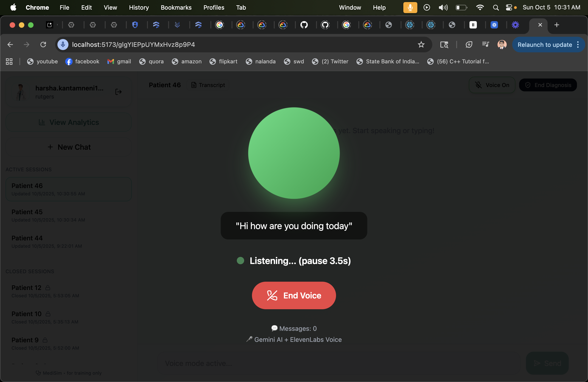Viewport: 588px width, 382px height.
Task: Reload the page using refresh icon
Action: coord(43,45)
